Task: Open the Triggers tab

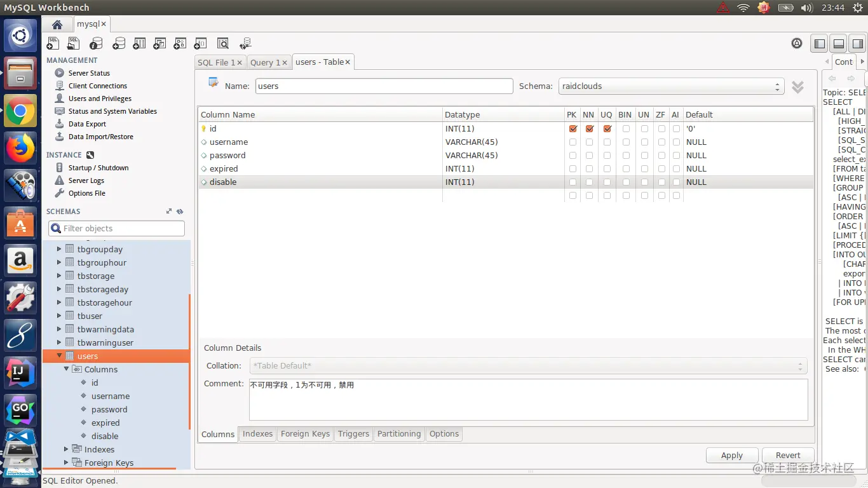Action: point(353,434)
